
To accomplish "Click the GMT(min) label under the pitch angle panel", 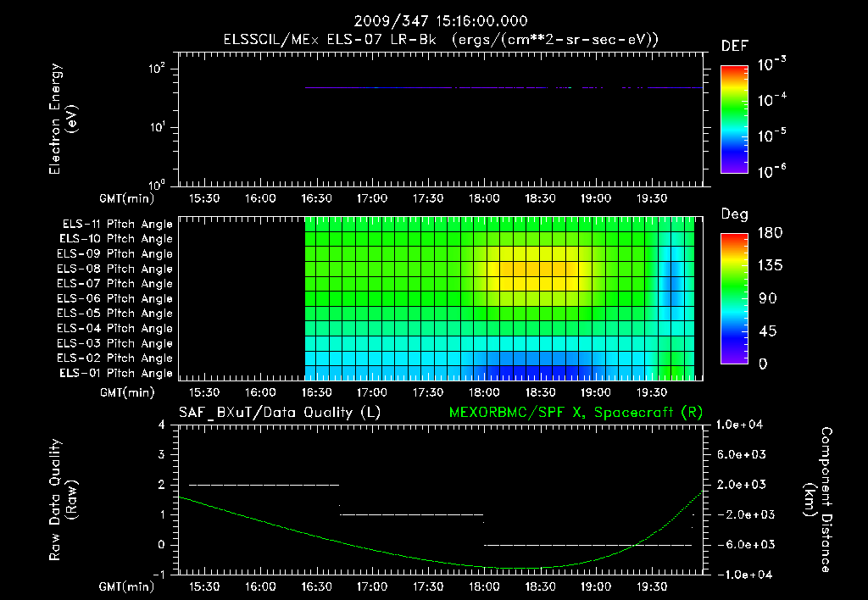I will (x=127, y=393).
